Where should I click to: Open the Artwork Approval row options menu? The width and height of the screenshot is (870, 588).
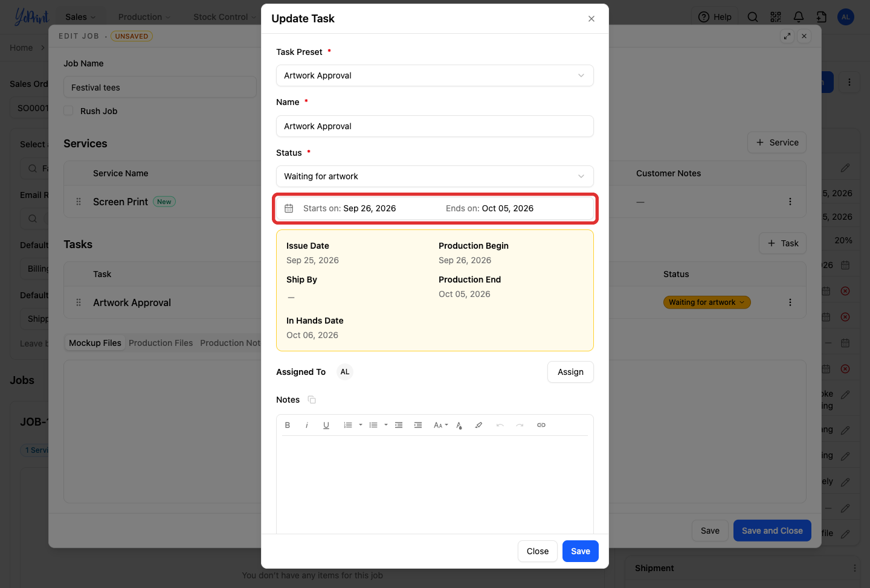790,302
